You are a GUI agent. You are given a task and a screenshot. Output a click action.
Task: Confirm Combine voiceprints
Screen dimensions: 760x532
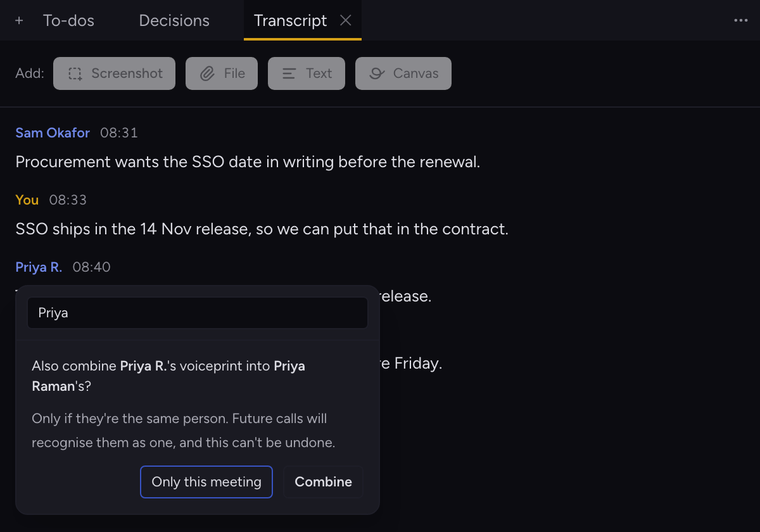323,482
